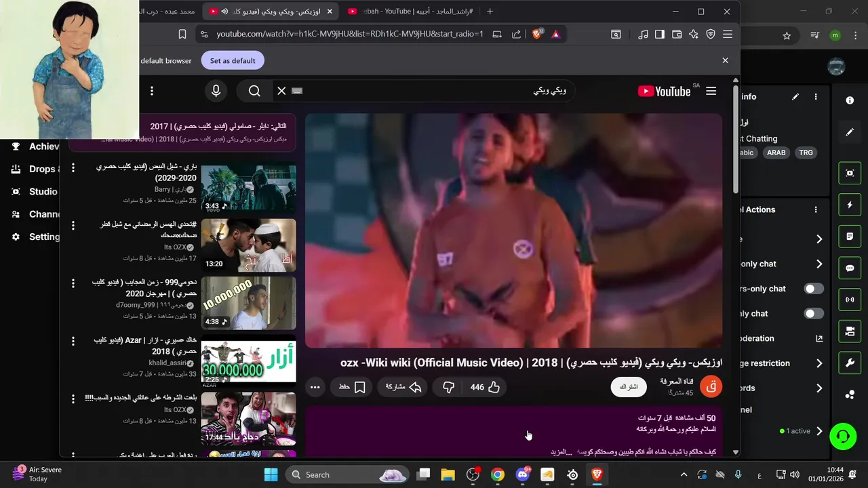
Task: Select the TRG tag
Action: (x=806, y=152)
